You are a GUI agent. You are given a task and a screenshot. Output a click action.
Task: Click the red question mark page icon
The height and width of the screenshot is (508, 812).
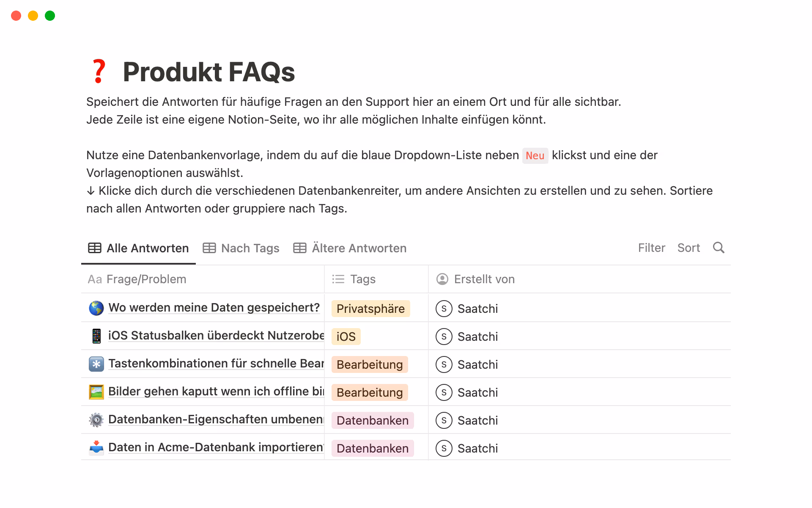[99, 72]
